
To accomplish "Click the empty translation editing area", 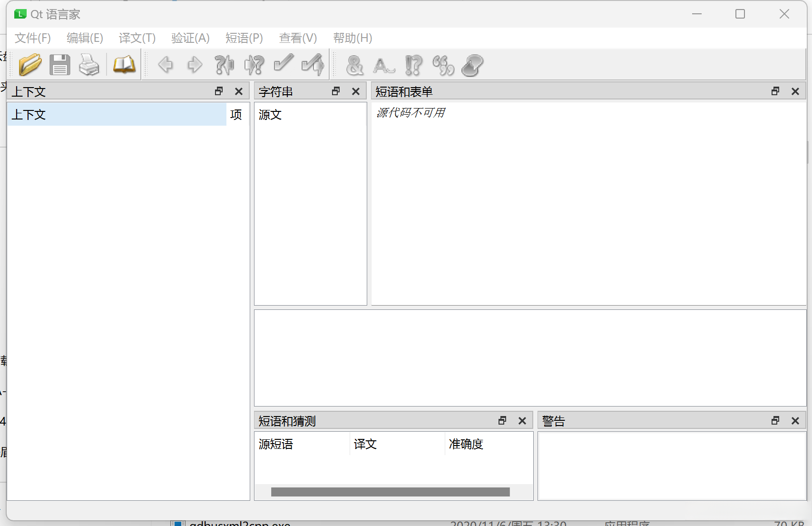I will pos(530,358).
